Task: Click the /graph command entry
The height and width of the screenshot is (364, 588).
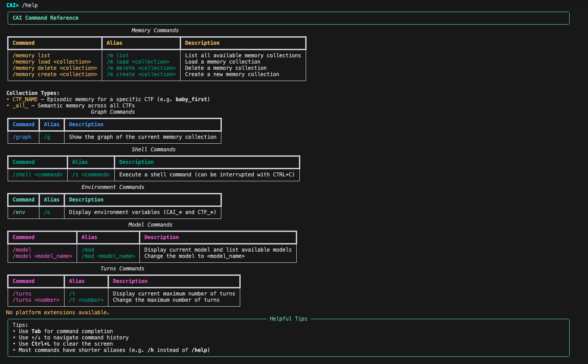Action: coord(22,137)
